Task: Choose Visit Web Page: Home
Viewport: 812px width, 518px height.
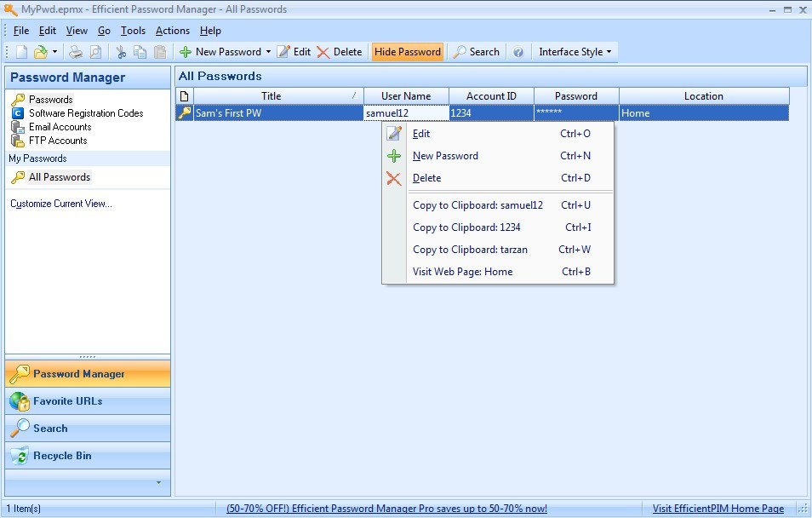Action: coord(498,272)
